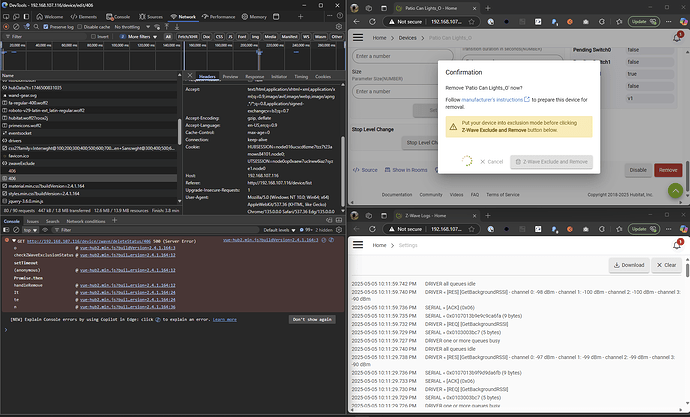
Task: Clear the network log in DevTools
Action: click(16, 27)
